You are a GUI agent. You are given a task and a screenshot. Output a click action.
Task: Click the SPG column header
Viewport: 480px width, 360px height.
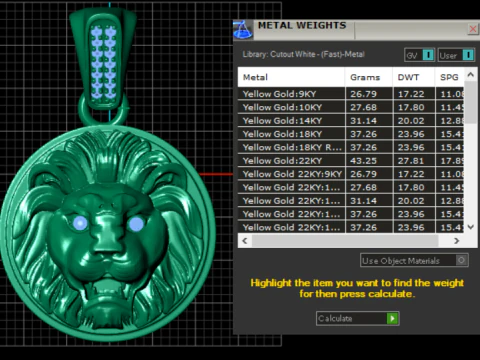450,77
